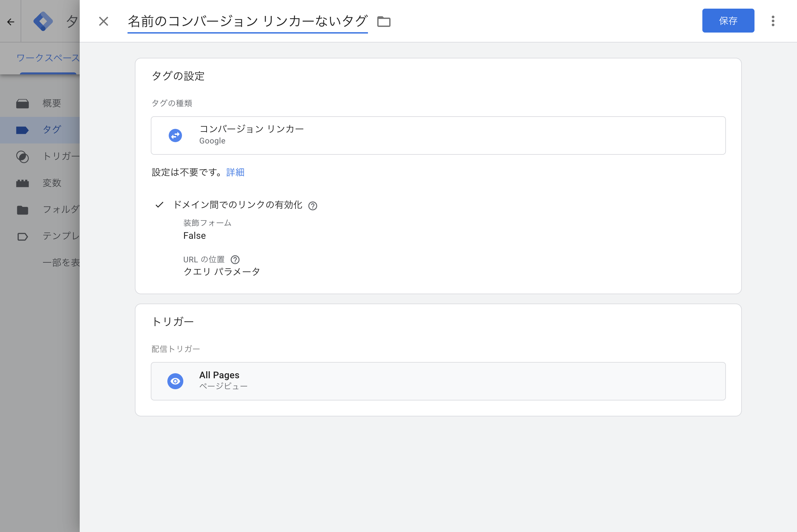The width and height of the screenshot is (797, 532).
Task: Switch to the ワークスペース tab
Action: (x=48, y=58)
